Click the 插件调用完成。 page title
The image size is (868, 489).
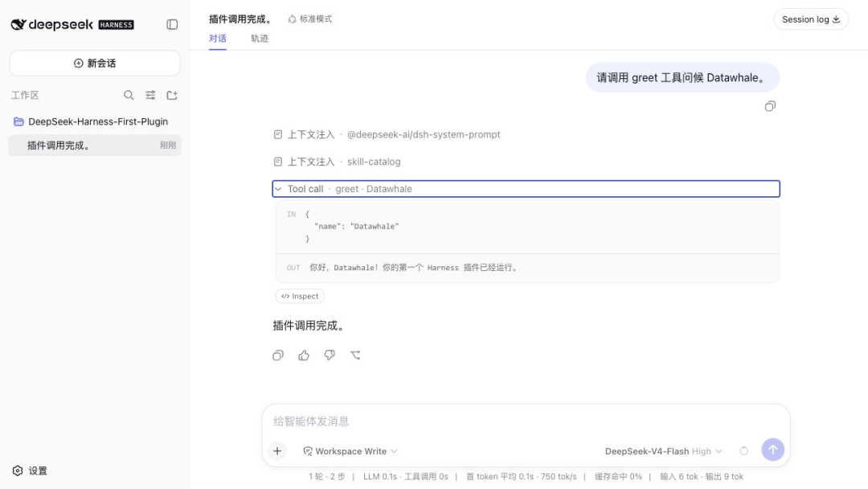[241, 18]
